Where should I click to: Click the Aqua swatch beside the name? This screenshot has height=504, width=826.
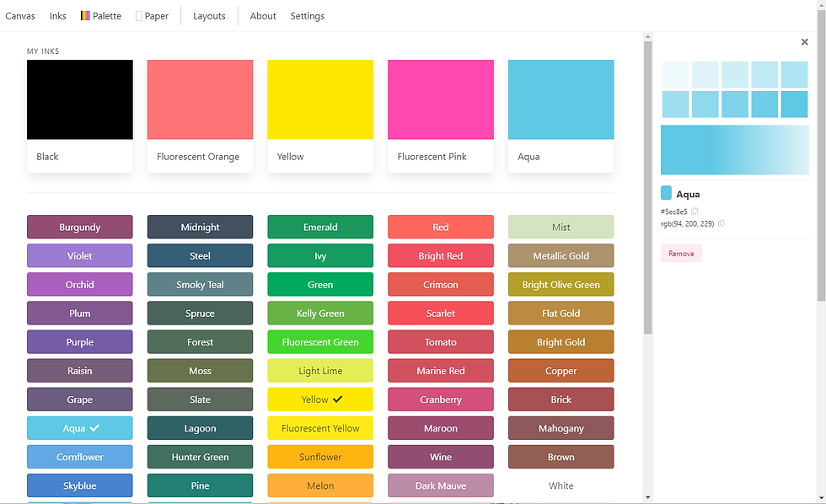click(x=666, y=193)
